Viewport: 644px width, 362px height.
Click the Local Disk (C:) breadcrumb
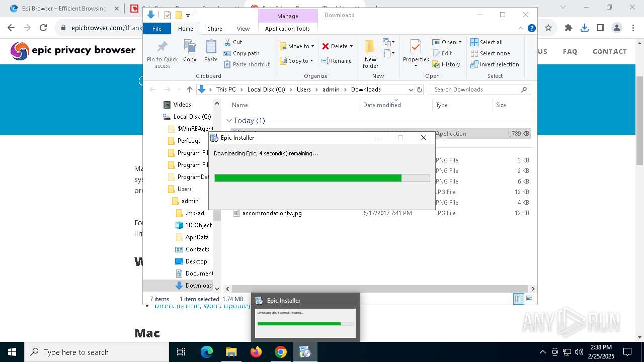pos(266,89)
